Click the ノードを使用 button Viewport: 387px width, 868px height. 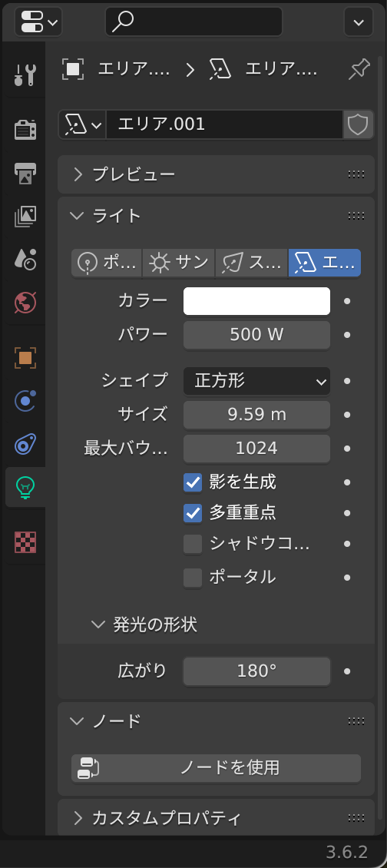coord(216,768)
